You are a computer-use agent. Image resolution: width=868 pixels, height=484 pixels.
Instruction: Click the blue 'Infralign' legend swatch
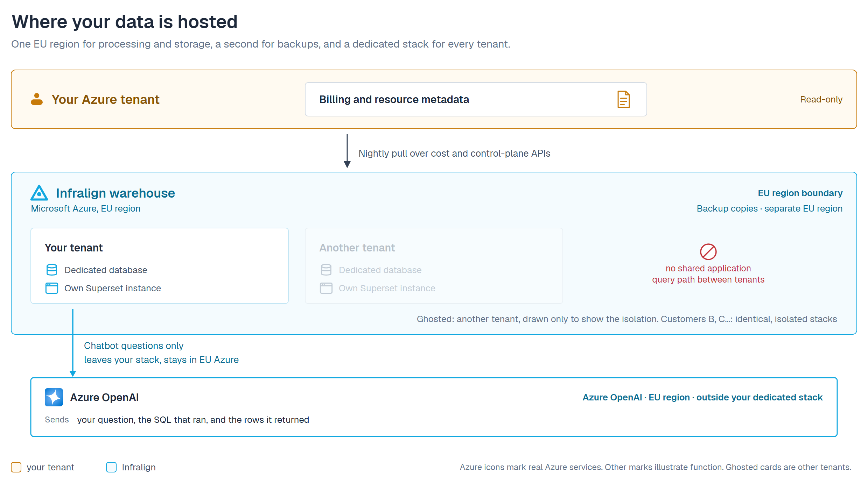click(x=111, y=467)
